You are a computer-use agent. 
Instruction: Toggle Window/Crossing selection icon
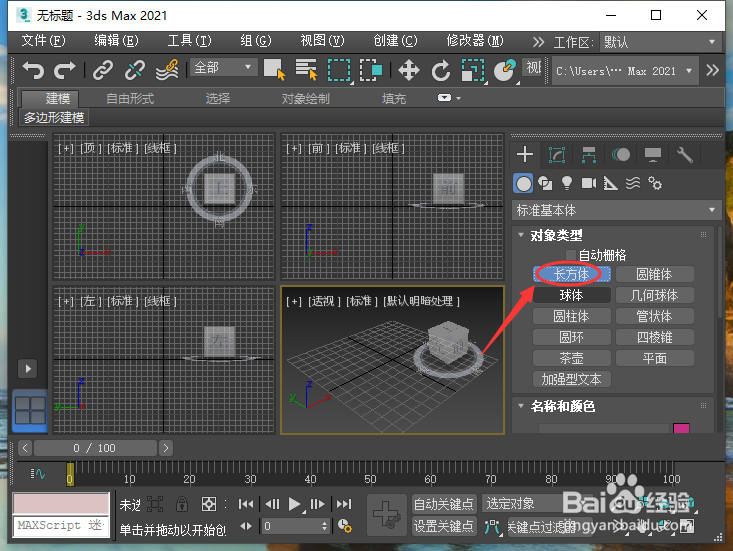coord(371,70)
